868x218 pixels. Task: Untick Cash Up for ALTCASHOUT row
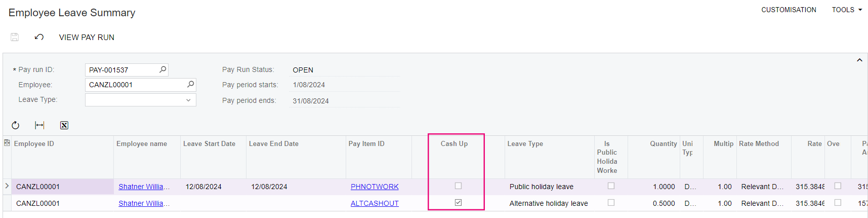(x=458, y=202)
